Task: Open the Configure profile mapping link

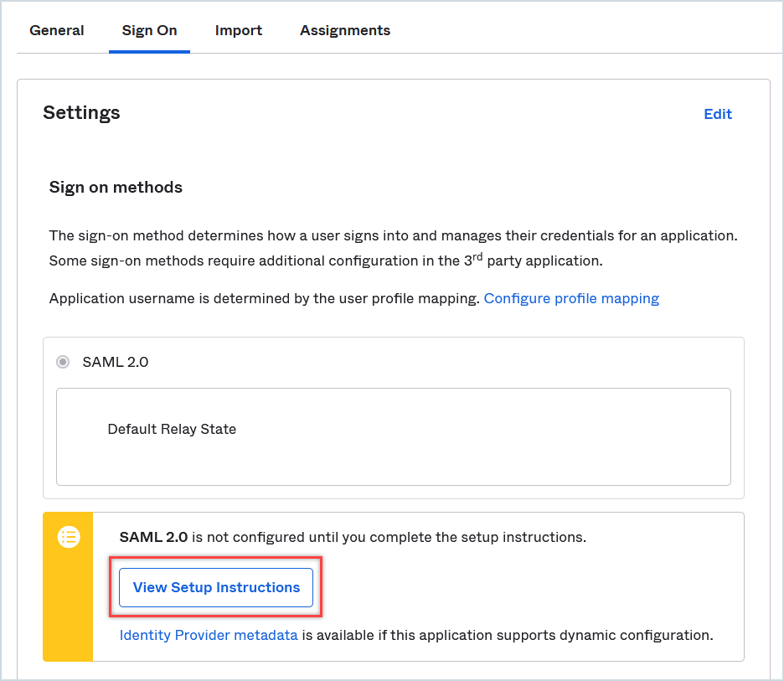Action: pyautogui.click(x=571, y=298)
